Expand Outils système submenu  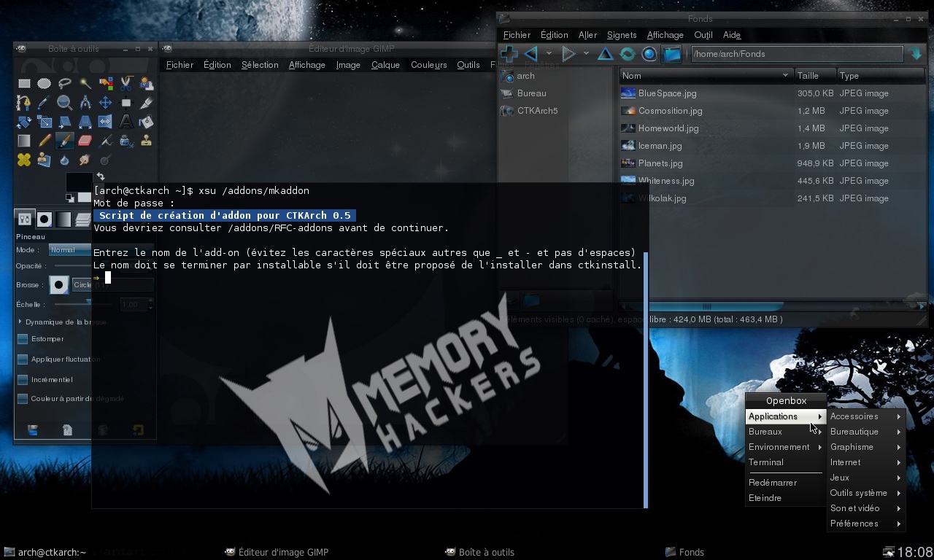click(866, 493)
